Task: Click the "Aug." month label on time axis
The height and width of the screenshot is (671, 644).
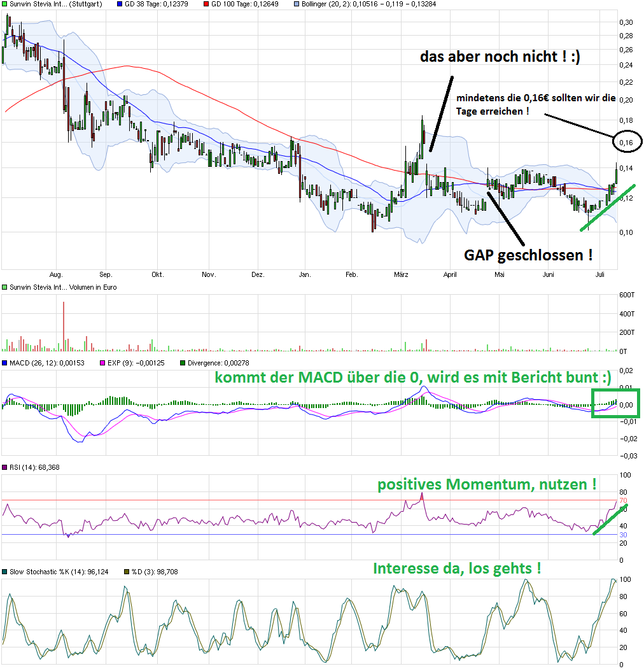Action: [56, 275]
